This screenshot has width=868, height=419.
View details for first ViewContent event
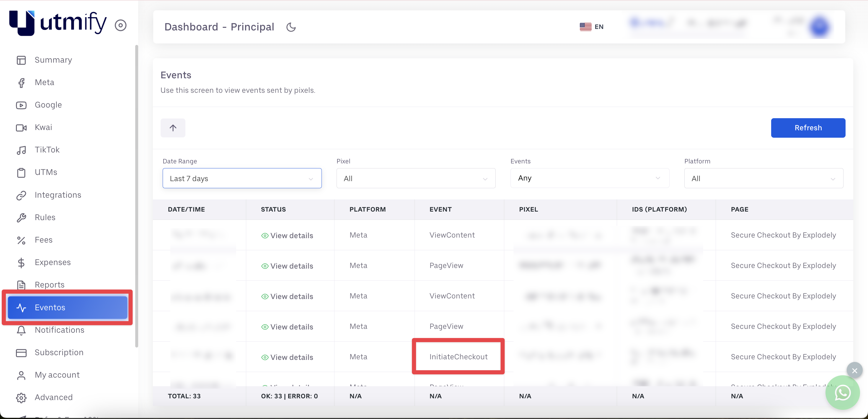point(287,236)
